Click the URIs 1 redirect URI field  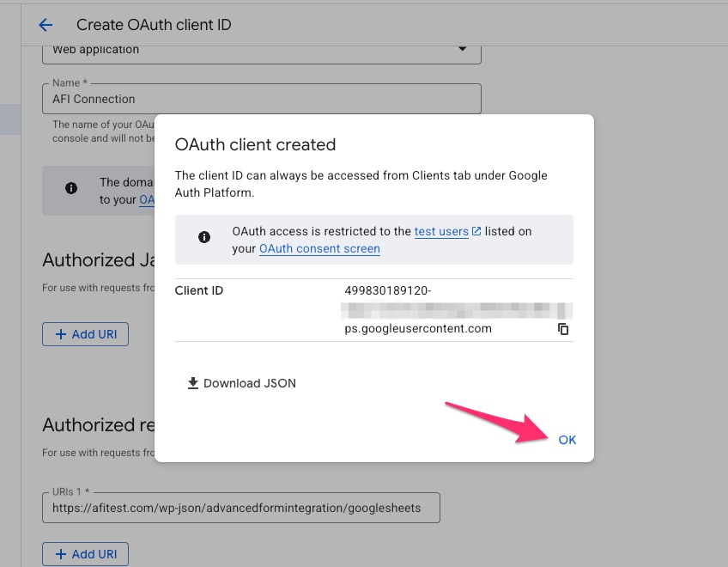coord(240,508)
